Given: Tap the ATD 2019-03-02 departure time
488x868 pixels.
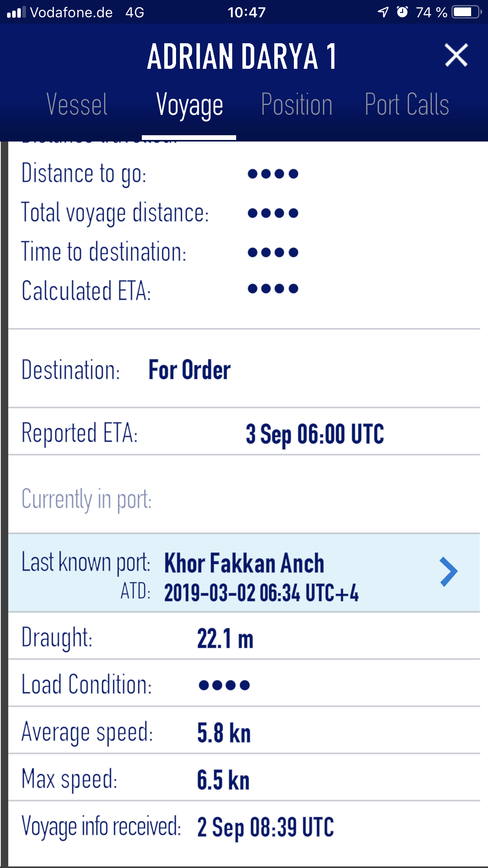Looking at the screenshot, I should [x=261, y=593].
